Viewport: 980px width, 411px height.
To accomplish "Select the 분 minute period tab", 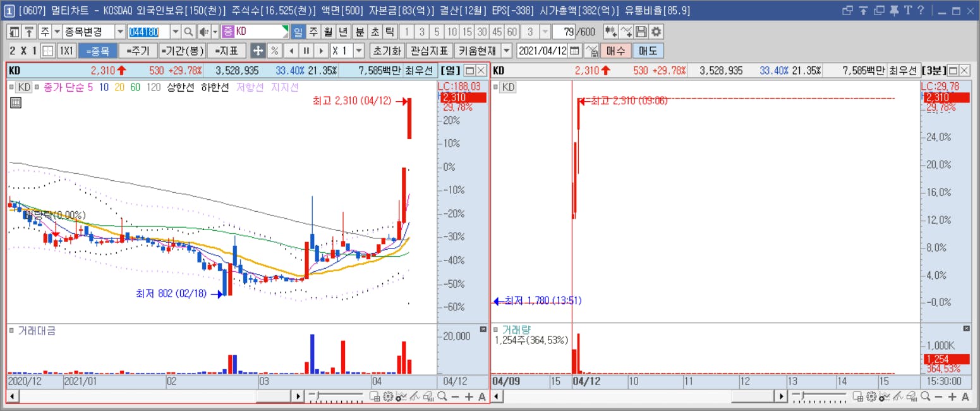I will click(x=360, y=32).
